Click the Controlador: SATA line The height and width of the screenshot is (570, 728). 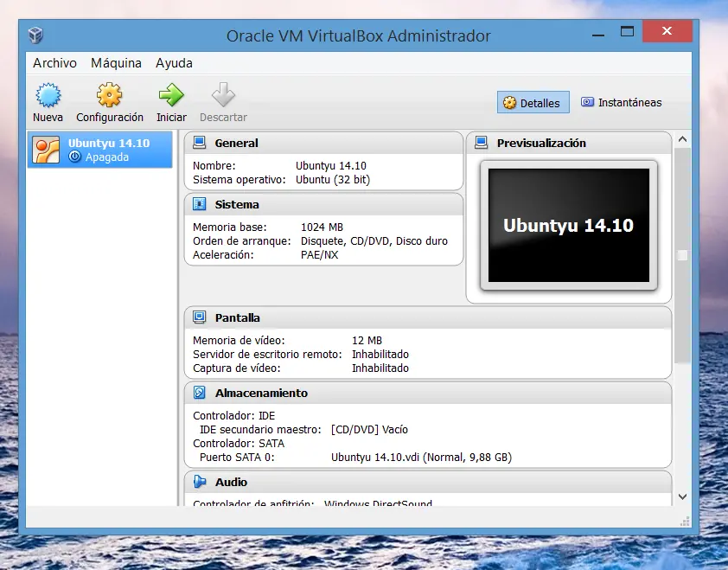point(239,444)
